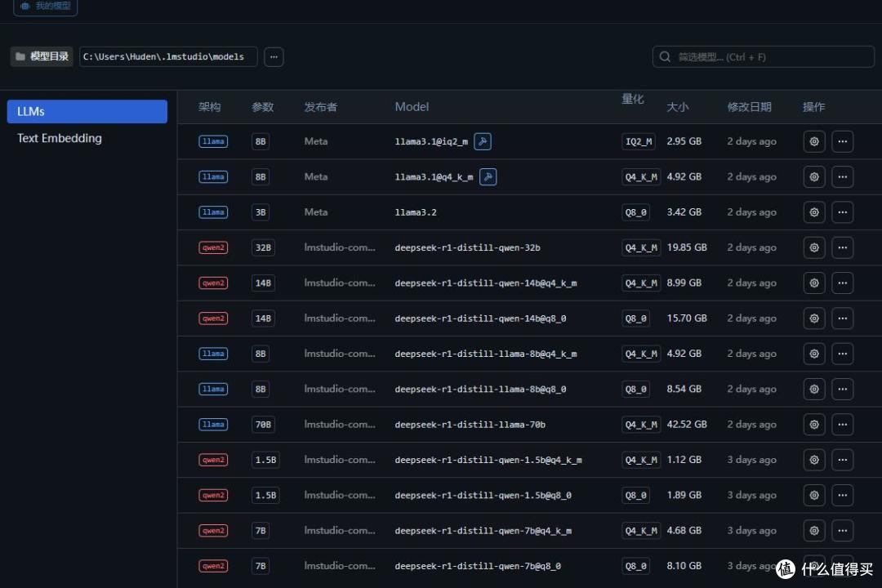Select the LLMs category in sidebar
Image resolution: width=882 pixels, height=588 pixels.
click(x=87, y=111)
